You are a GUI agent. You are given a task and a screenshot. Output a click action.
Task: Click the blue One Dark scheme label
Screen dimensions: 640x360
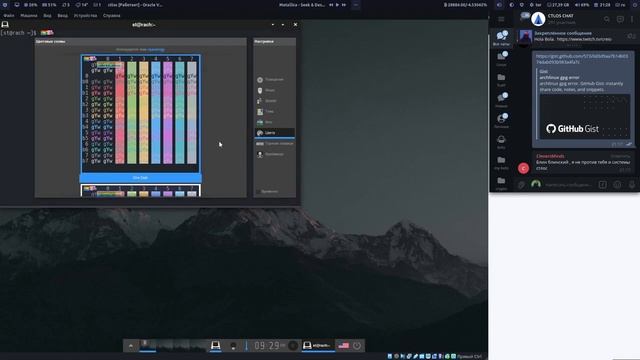tap(140, 178)
